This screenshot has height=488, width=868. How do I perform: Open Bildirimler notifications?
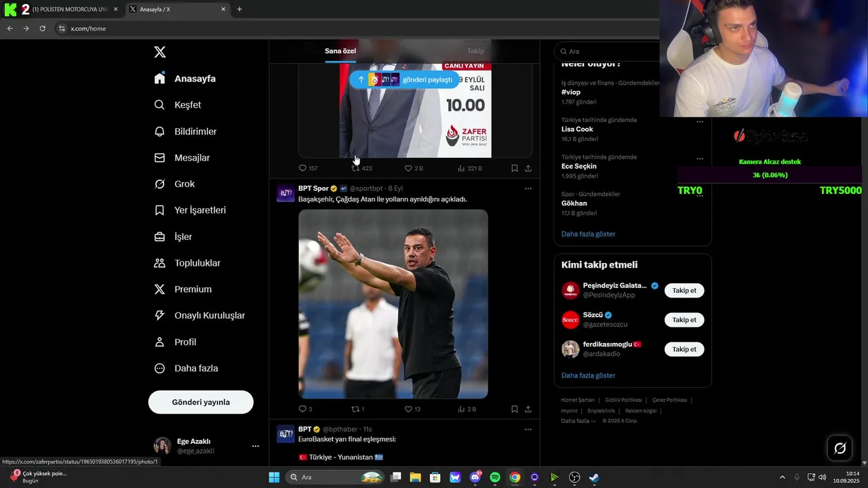[x=185, y=131]
